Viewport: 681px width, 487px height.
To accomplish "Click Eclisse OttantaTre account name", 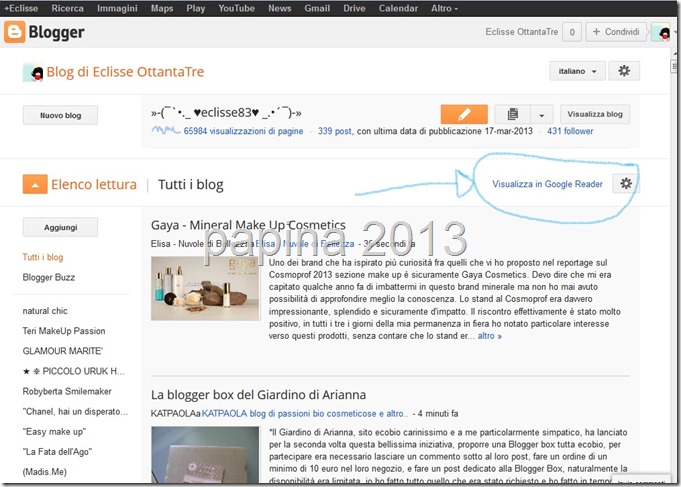I will 521,32.
